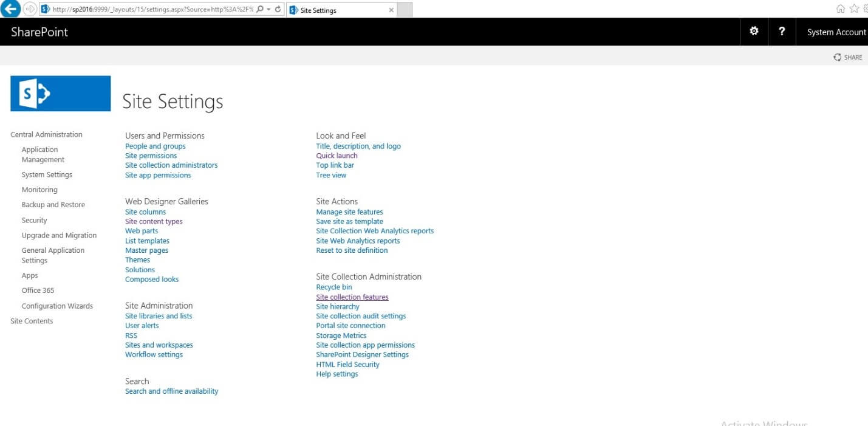Open Save site as template link
868x426 pixels.
tap(349, 222)
